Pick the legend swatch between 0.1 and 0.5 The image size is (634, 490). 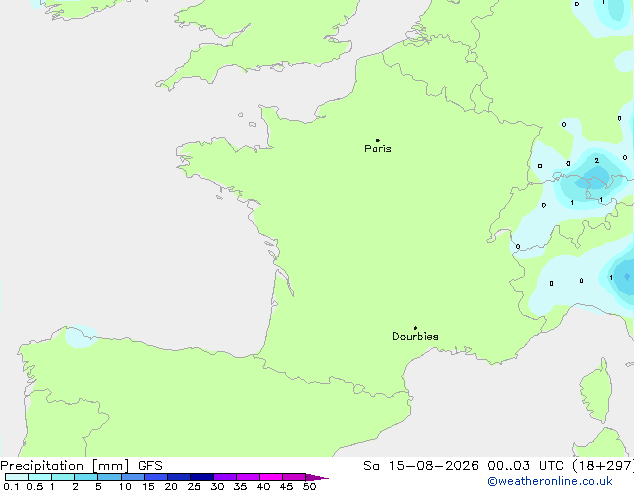[x=17, y=477]
